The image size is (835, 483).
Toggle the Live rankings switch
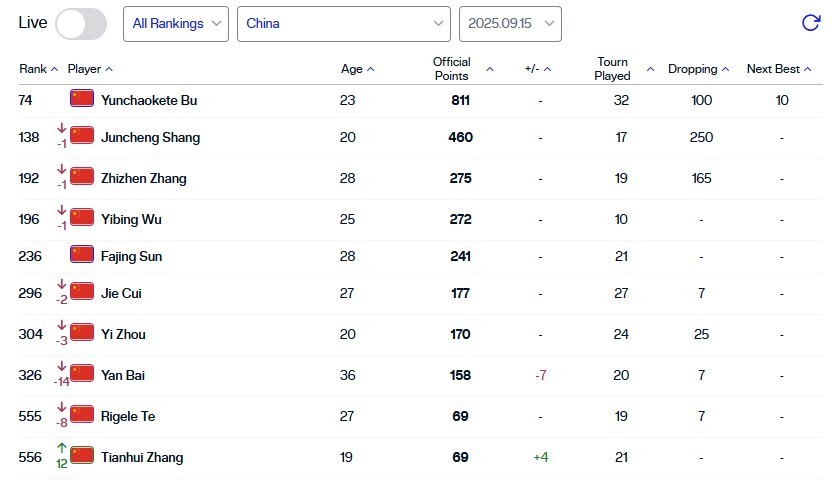pyautogui.click(x=81, y=23)
